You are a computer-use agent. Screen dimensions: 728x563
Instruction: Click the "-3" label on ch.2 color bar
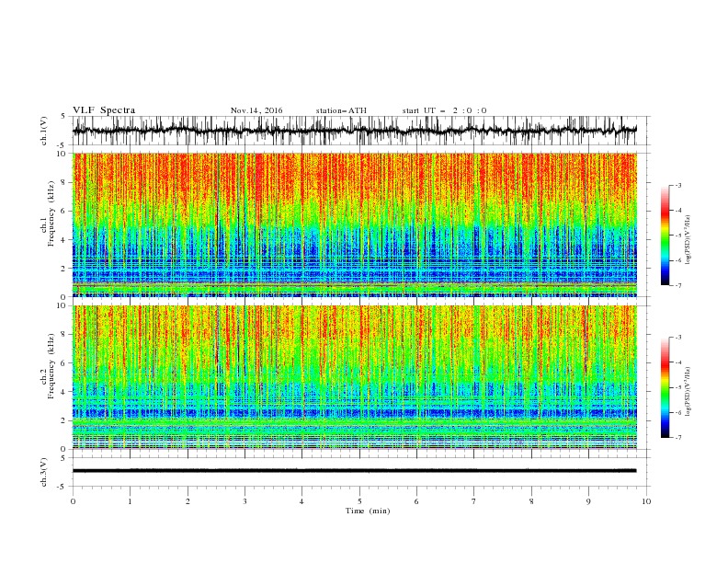677,338
